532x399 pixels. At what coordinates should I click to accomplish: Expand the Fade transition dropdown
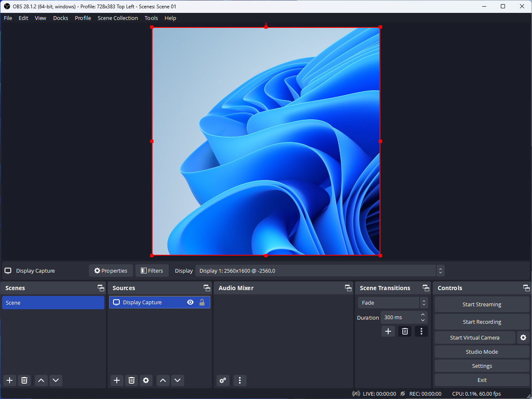392,303
